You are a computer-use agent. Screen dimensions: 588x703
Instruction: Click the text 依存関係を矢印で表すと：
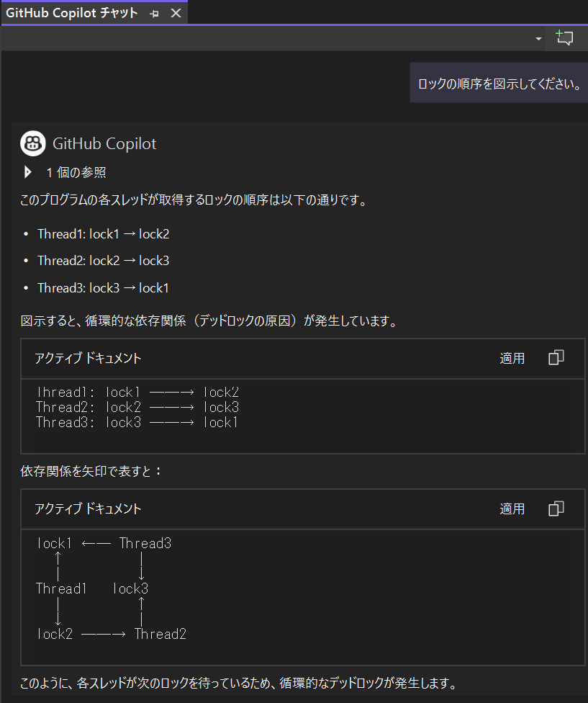(91, 471)
